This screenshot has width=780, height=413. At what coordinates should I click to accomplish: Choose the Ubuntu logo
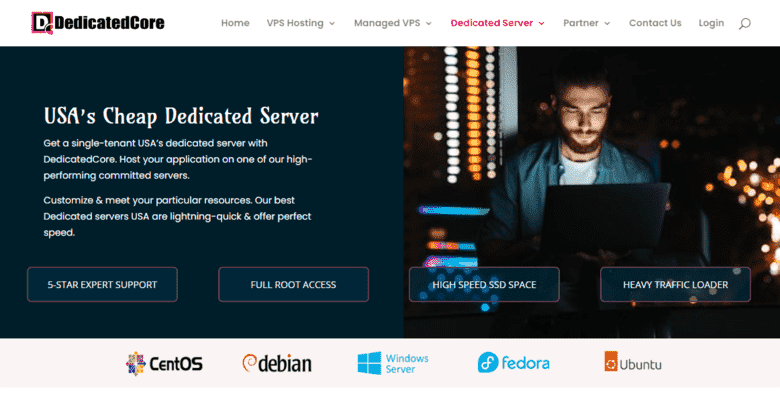pyautogui.click(x=632, y=363)
